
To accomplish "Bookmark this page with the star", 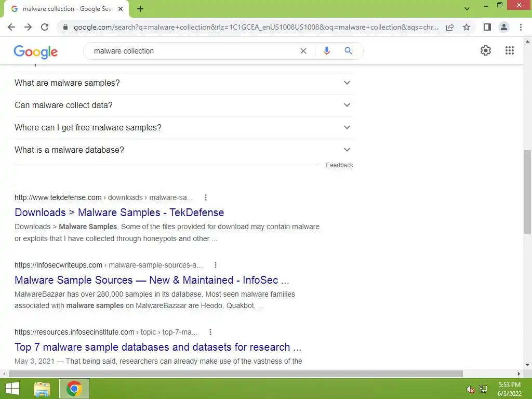I will pos(467,27).
